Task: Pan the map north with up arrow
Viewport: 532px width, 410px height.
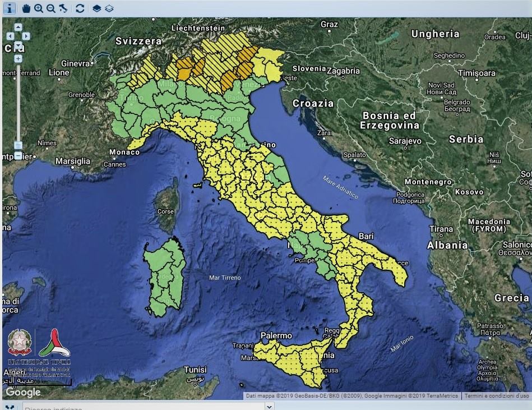Action: 18,27
